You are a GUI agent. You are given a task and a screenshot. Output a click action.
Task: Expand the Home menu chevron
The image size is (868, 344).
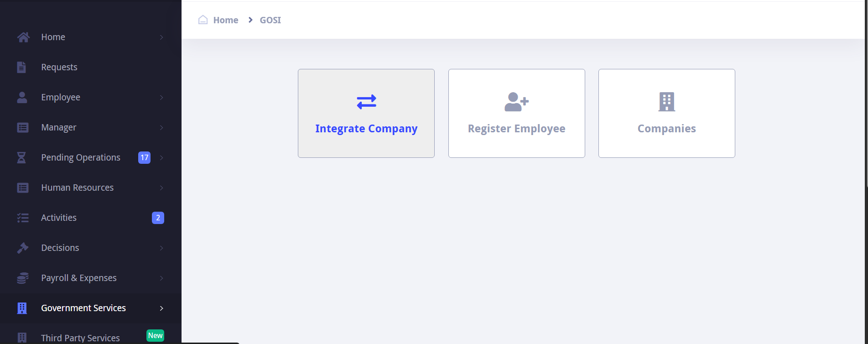pyautogui.click(x=161, y=37)
